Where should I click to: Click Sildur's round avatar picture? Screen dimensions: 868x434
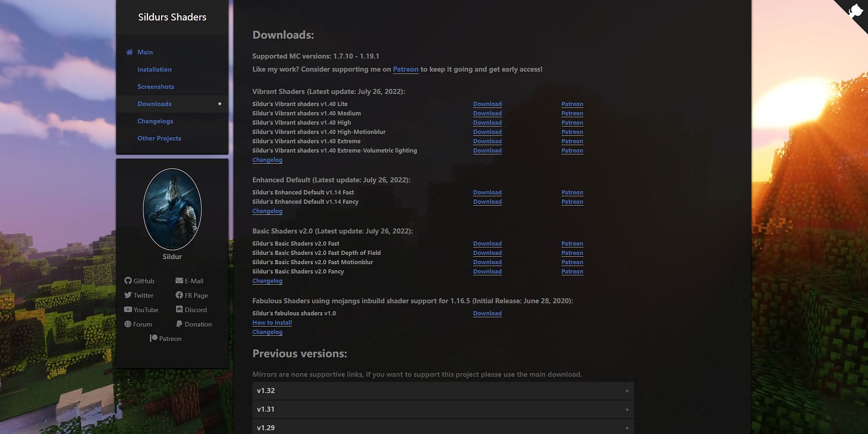[x=172, y=209]
